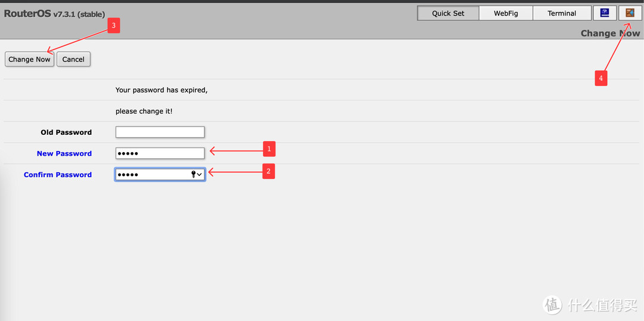Click red annotation marker 4

(x=600, y=78)
